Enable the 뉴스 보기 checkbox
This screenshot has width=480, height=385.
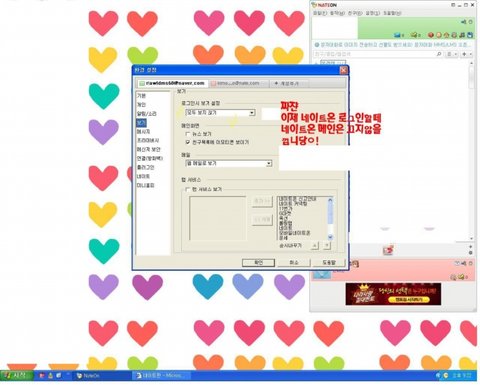(188, 134)
